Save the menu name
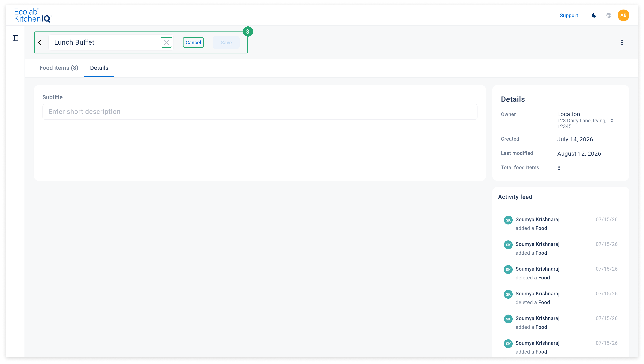 (x=226, y=43)
